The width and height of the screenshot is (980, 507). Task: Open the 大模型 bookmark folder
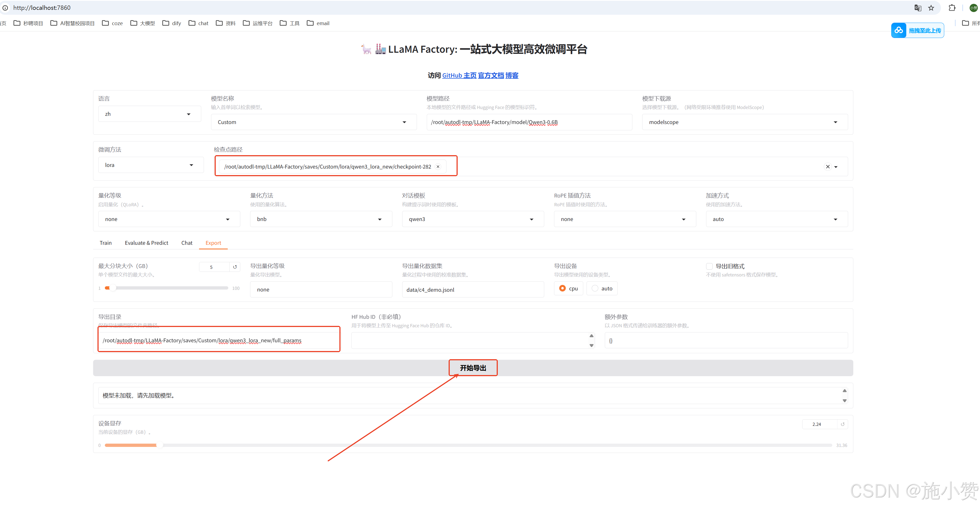[x=143, y=23]
